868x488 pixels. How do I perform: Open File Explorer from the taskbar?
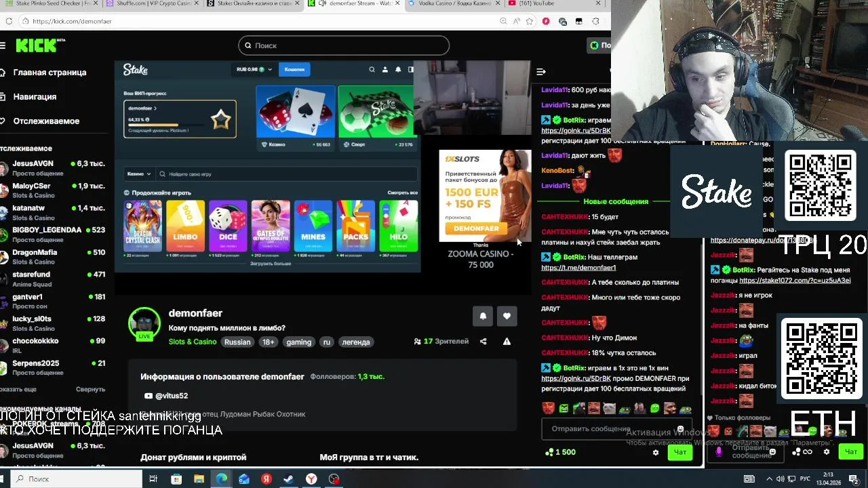pyautogui.click(x=199, y=479)
